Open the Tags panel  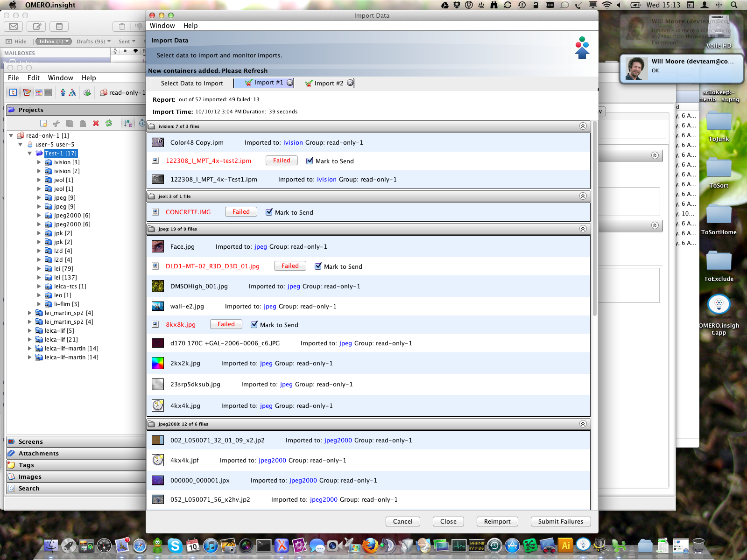click(x=76, y=465)
